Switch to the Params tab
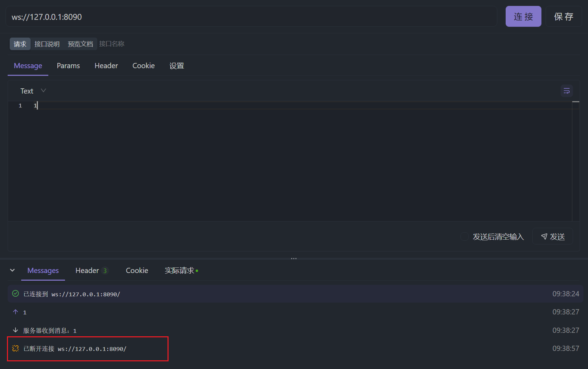 click(x=68, y=66)
